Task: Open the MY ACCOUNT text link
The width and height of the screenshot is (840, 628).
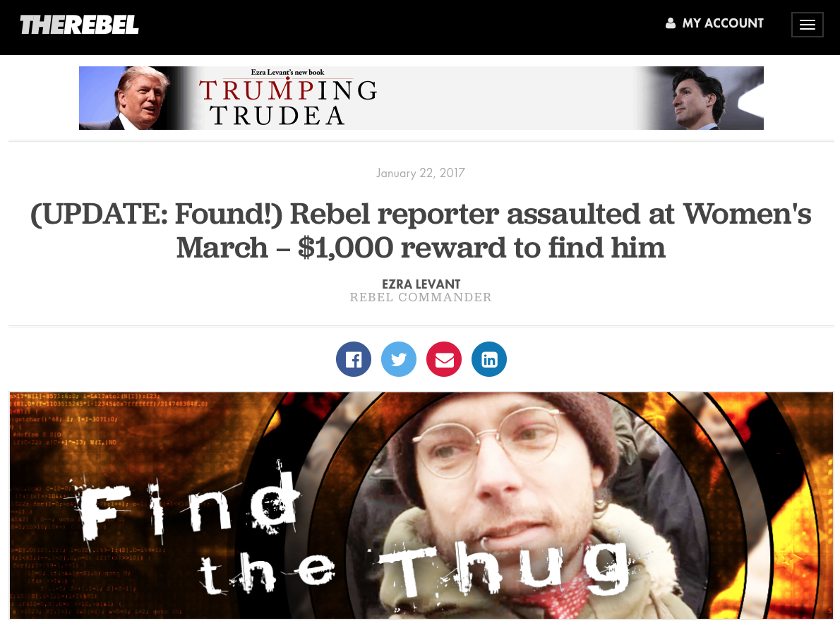Action: point(723,23)
